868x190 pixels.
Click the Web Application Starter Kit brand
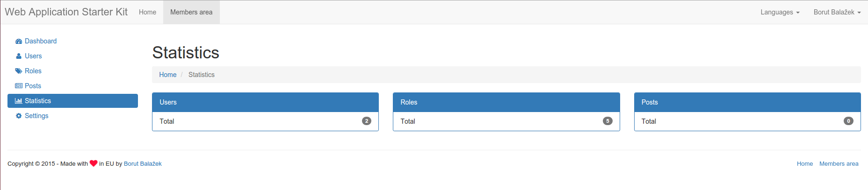click(x=66, y=12)
